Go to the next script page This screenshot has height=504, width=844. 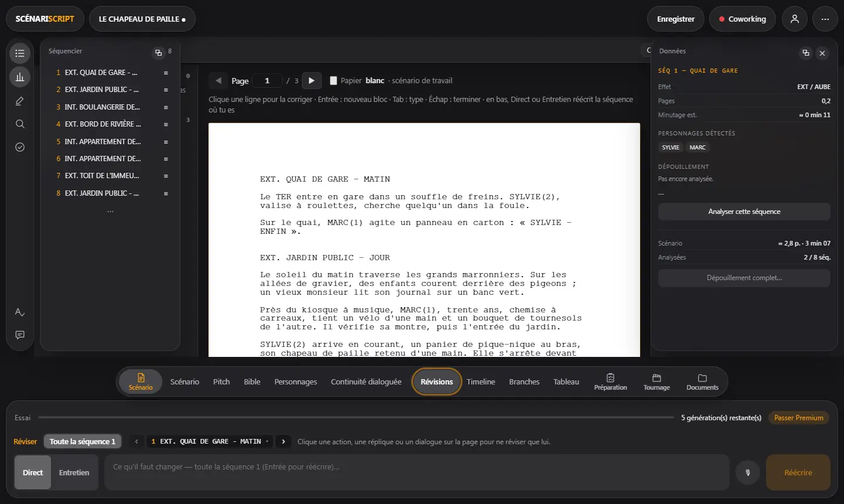point(312,80)
